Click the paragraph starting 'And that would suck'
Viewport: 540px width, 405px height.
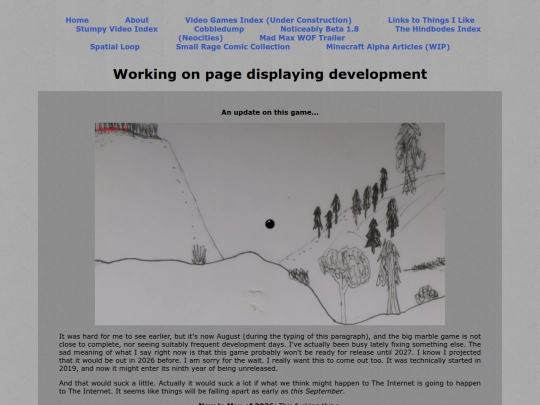pyautogui.click(x=270, y=387)
